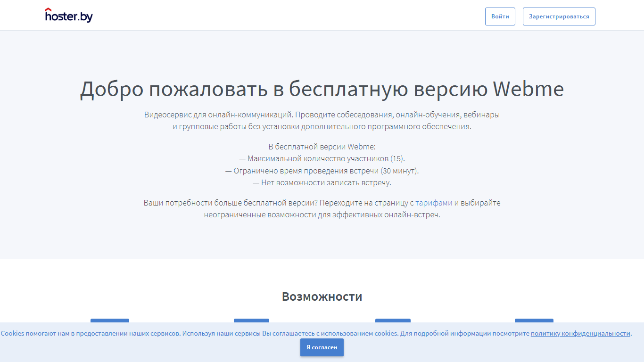
Task: Open the политику конфиденциальности link
Action: tap(580, 333)
